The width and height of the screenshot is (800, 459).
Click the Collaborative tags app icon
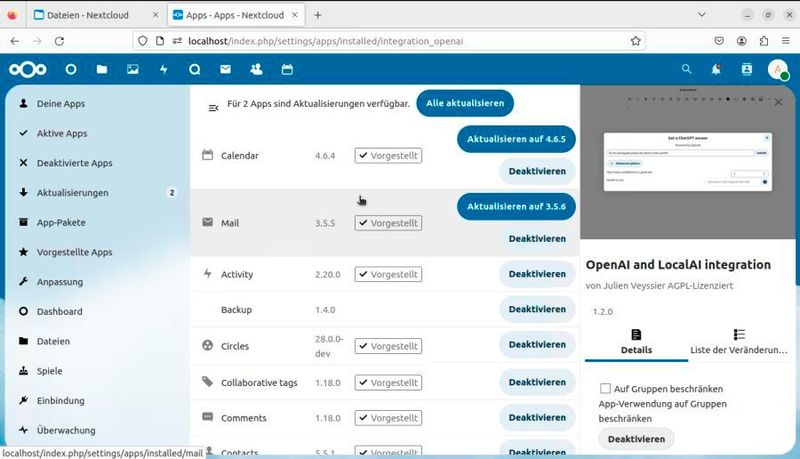(x=208, y=381)
